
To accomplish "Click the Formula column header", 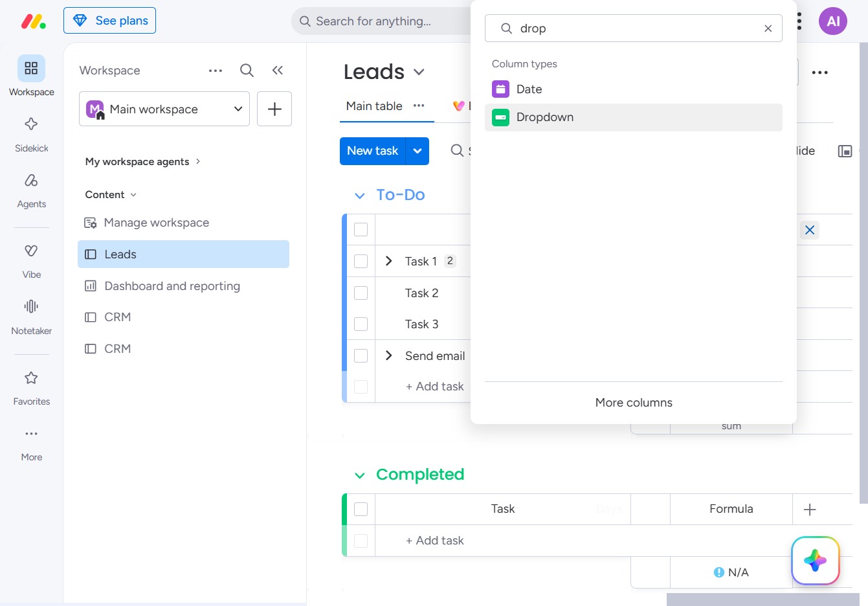I will click(731, 509).
